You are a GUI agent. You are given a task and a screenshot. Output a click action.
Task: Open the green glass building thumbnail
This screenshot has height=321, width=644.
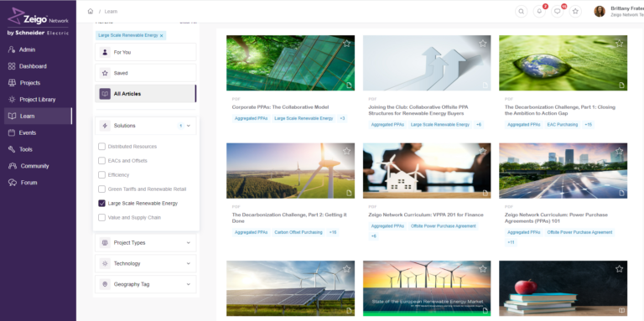point(290,63)
